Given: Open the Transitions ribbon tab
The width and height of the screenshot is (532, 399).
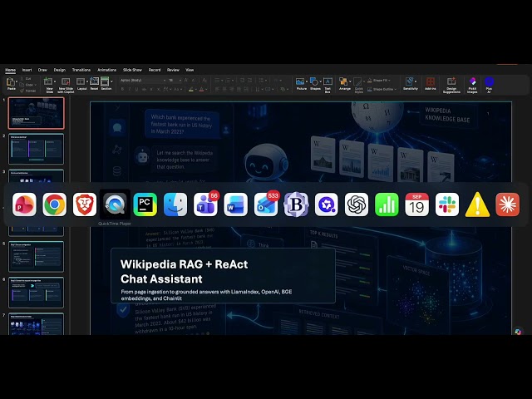Looking at the screenshot, I should [x=81, y=70].
